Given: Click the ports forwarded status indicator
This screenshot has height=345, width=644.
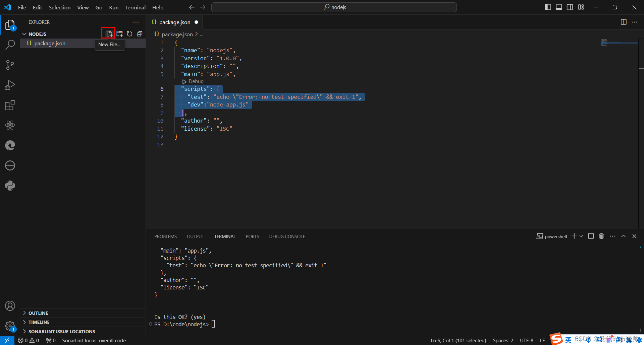Looking at the screenshot, I should [x=51, y=340].
